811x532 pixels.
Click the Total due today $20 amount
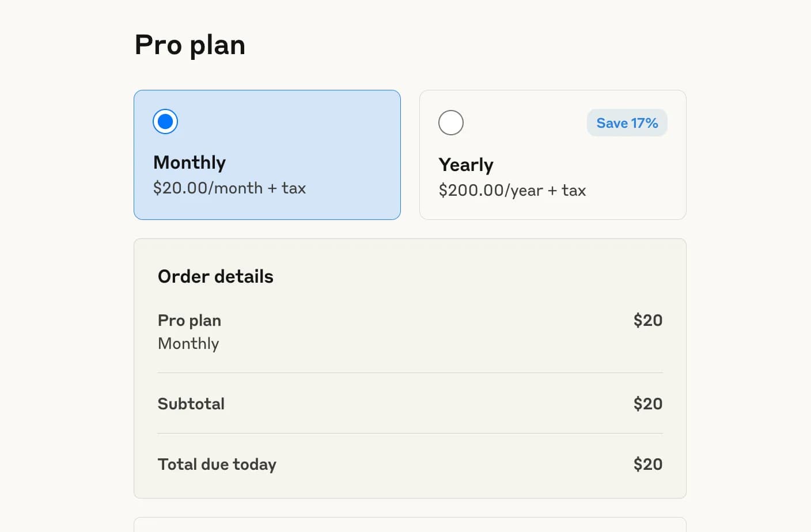[x=647, y=464]
